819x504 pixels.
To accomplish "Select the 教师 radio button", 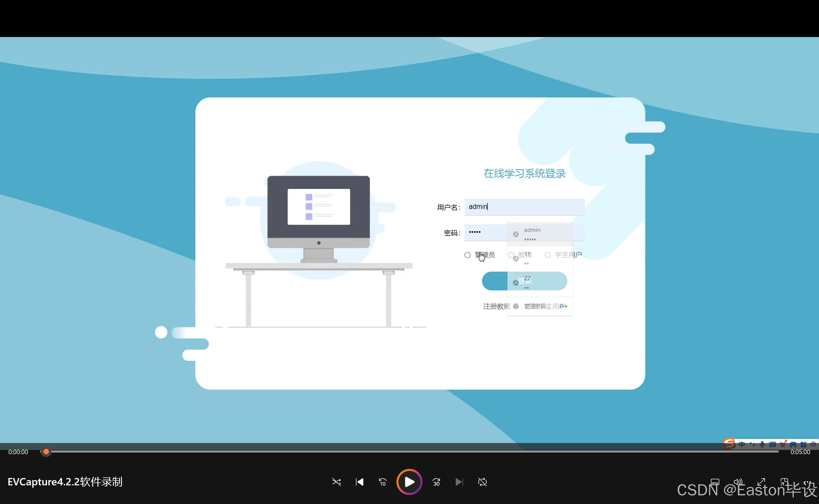I will click(511, 255).
